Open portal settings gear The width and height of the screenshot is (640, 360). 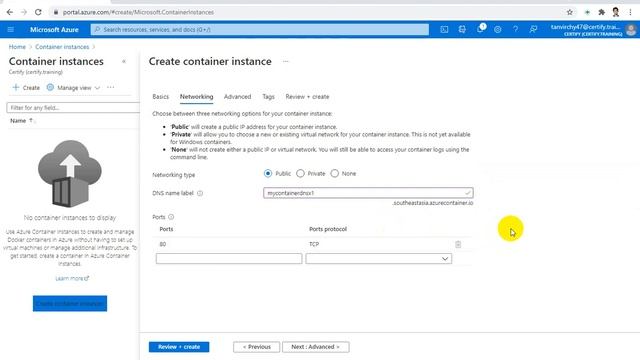(x=498, y=29)
